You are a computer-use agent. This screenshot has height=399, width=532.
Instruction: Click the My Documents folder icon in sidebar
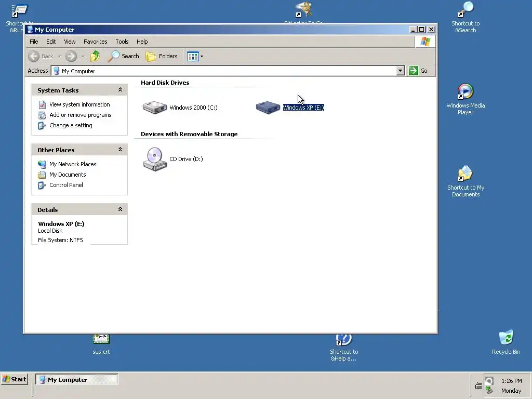coord(42,175)
